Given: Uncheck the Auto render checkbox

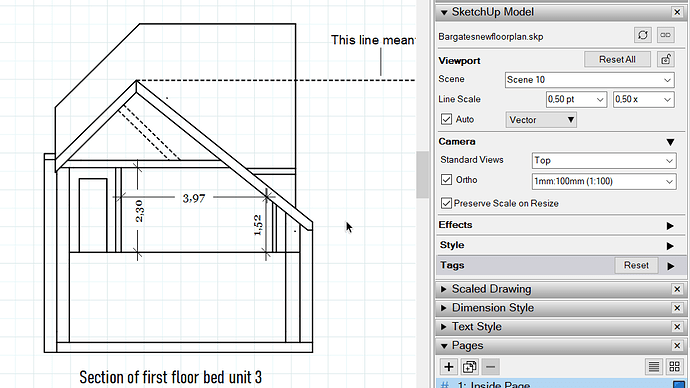Looking at the screenshot, I should [446, 119].
